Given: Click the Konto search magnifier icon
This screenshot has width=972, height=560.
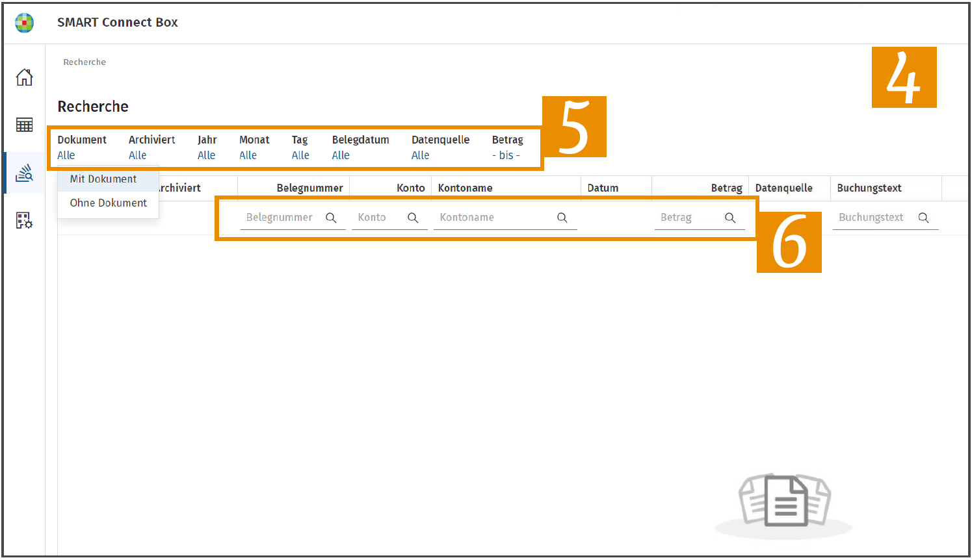Looking at the screenshot, I should (413, 218).
